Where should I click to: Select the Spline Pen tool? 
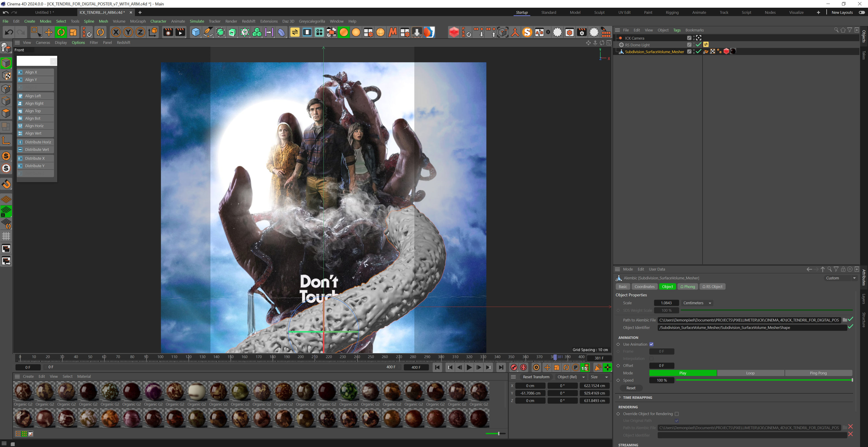pos(208,32)
